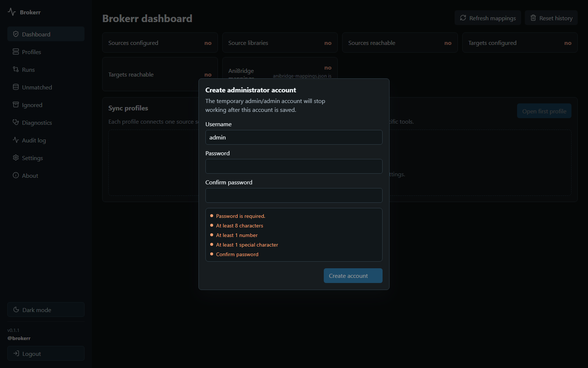Click the Reset history trash icon
Viewport: 588px width, 368px height.
[x=533, y=18]
